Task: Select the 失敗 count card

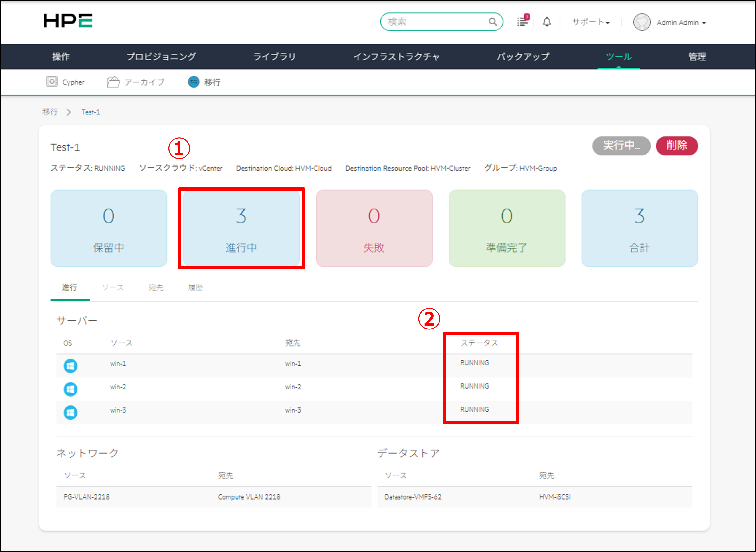Action: (x=374, y=228)
